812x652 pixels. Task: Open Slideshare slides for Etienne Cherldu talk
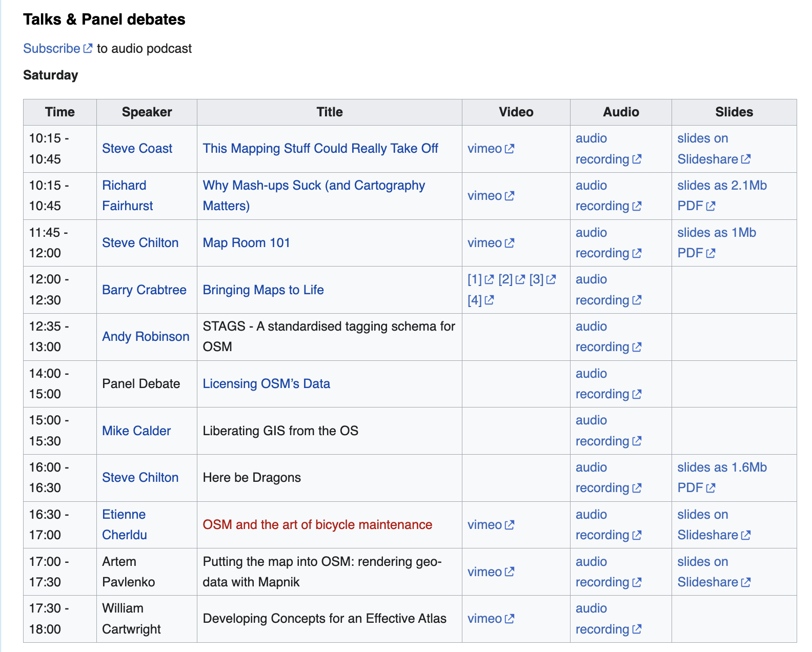point(714,525)
